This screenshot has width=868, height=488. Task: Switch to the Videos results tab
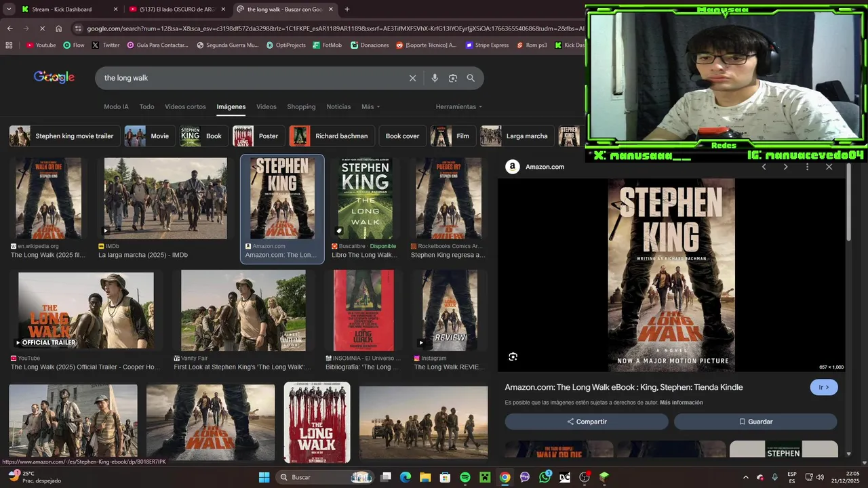pos(266,107)
